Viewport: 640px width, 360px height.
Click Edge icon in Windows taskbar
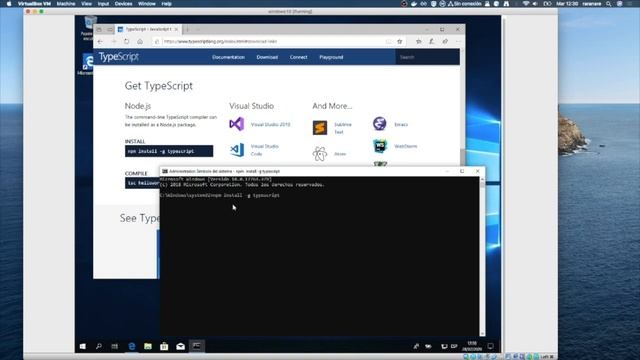(131, 346)
